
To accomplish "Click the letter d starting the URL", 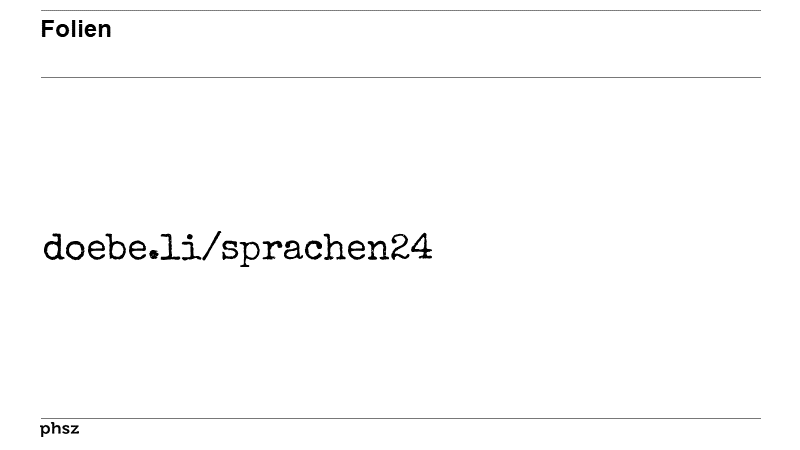I will (53, 247).
